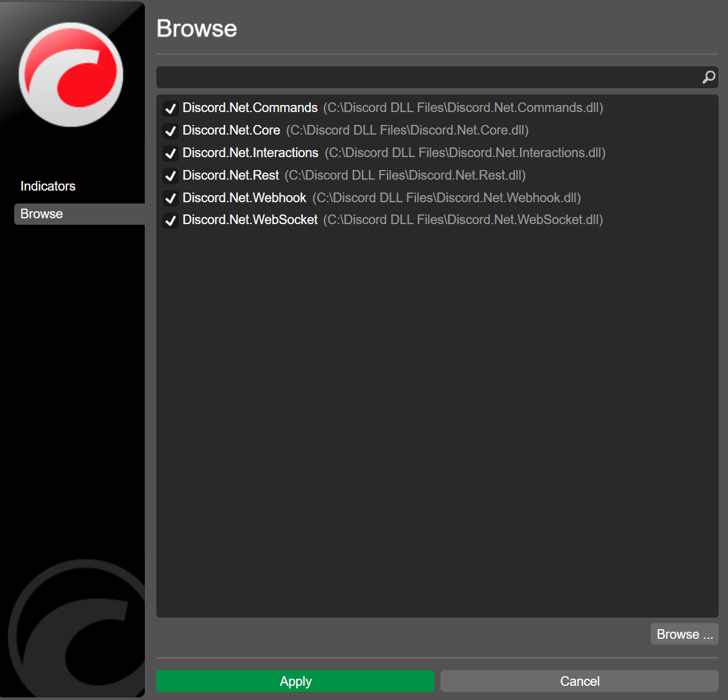
Task: Select the Discord.Net.Commands name text
Action: [250, 108]
